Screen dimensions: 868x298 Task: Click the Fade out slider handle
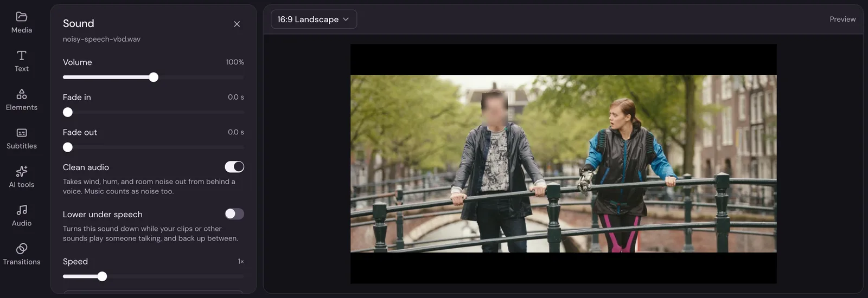[68, 147]
